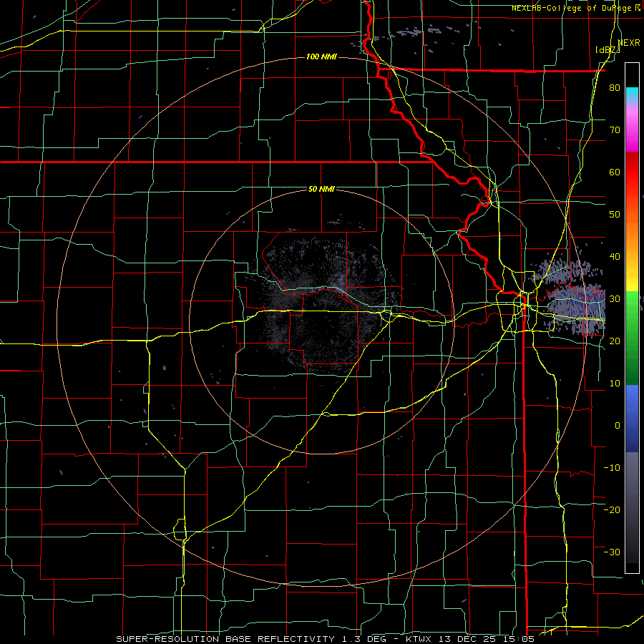Screen dimensions: 644x644
Task: Click the 0 dBZ tick label on the scale
Action: 618,426
